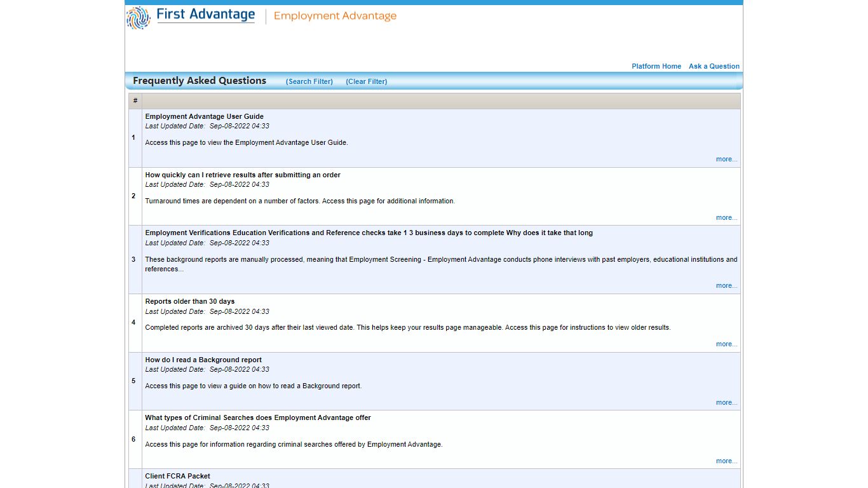The height and width of the screenshot is (488, 868).
Task: Expand more for Background report guide entry
Action: click(726, 403)
